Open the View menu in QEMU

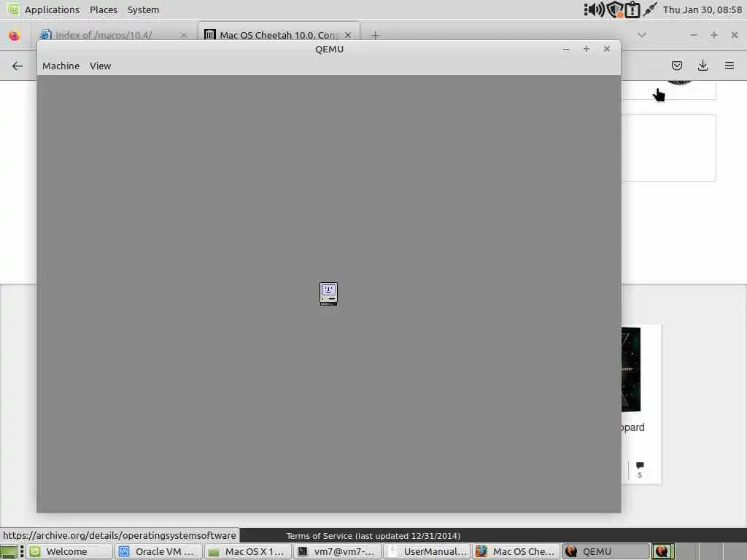pyautogui.click(x=100, y=66)
